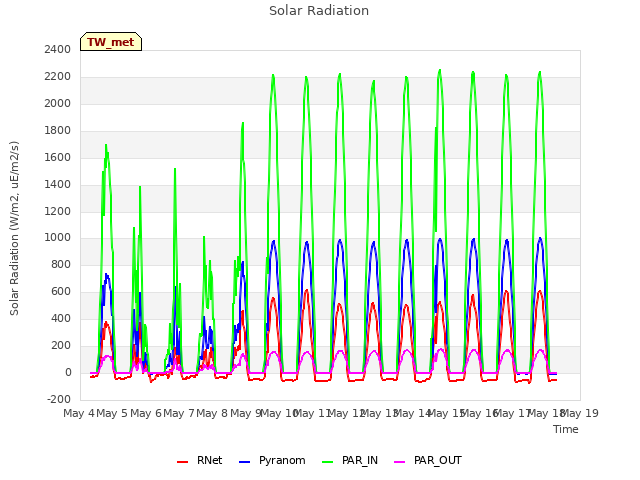Viewport: 640px width, 480px height.
Task: Click the Pyranom peak on May 18
Action: 540,238
